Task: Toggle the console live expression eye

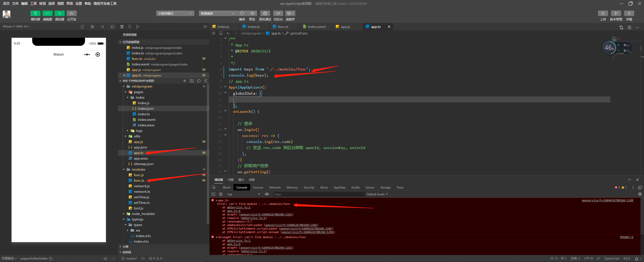Action: coord(267,194)
